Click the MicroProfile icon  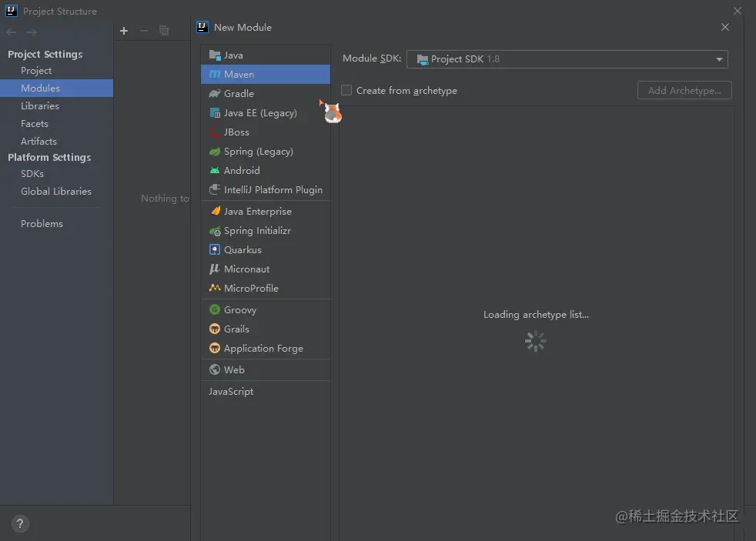(215, 288)
